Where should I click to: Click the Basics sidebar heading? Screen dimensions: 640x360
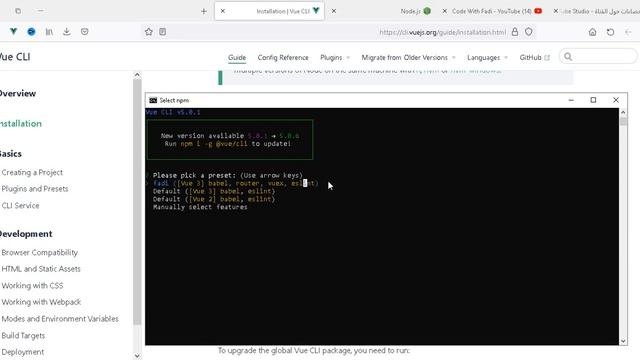tap(11, 154)
